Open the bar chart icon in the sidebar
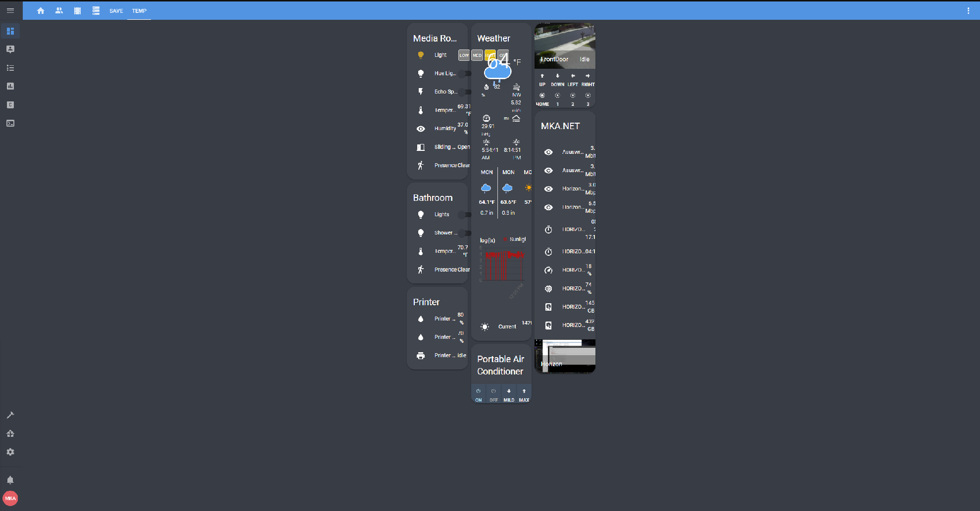The width and height of the screenshot is (980, 511). (10, 86)
